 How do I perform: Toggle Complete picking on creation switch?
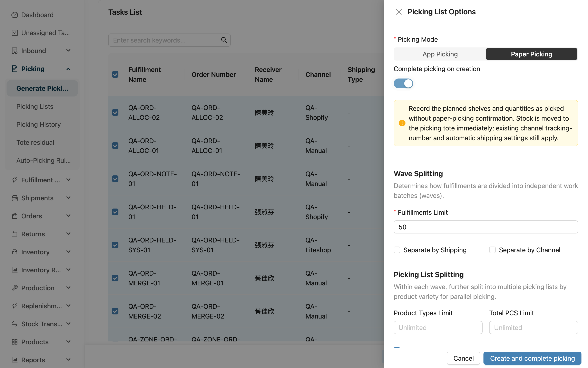pyautogui.click(x=403, y=83)
